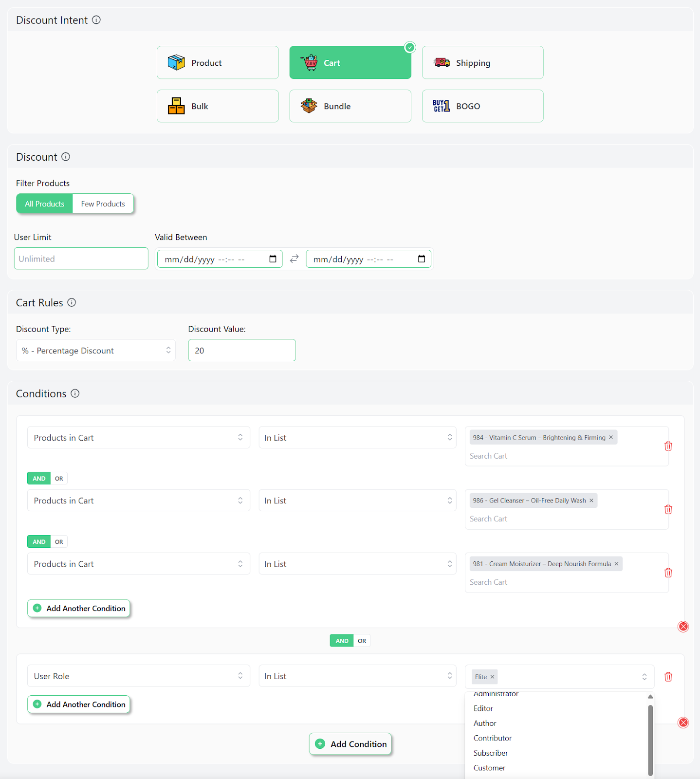Open first Products in Cart dropdown
This screenshot has height=779, width=700.
pos(139,438)
